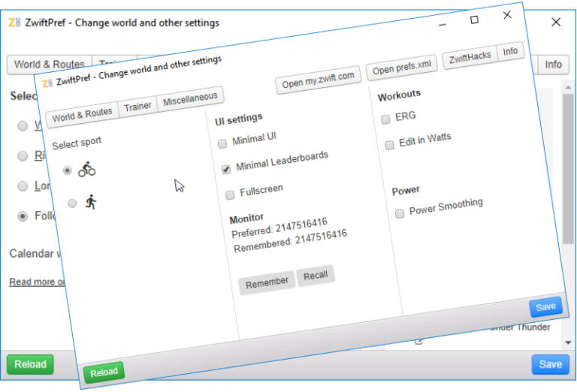Viewport: 577px width, 392px height.
Task: Uncheck Minimal Leaderboards
Action: 226,169
